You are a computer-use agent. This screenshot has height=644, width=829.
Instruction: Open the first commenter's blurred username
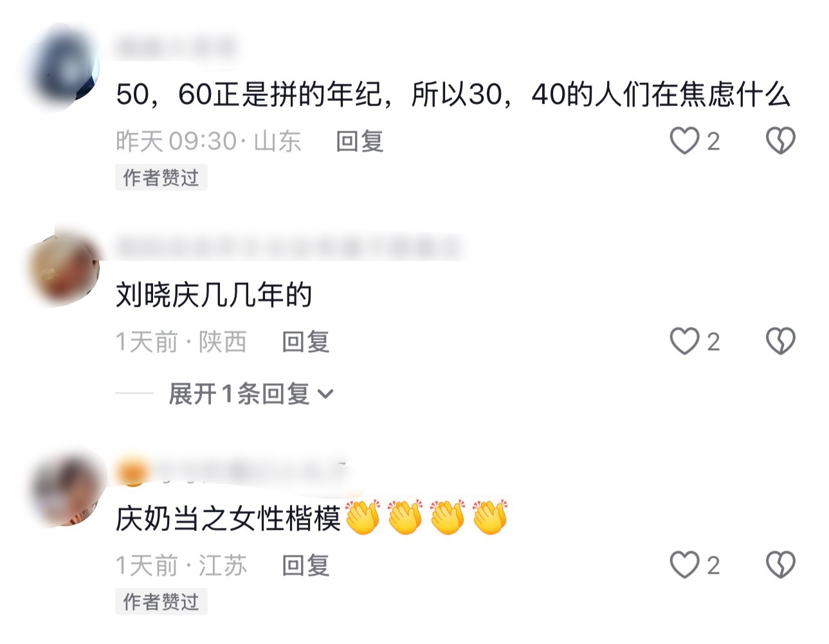(176, 48)
